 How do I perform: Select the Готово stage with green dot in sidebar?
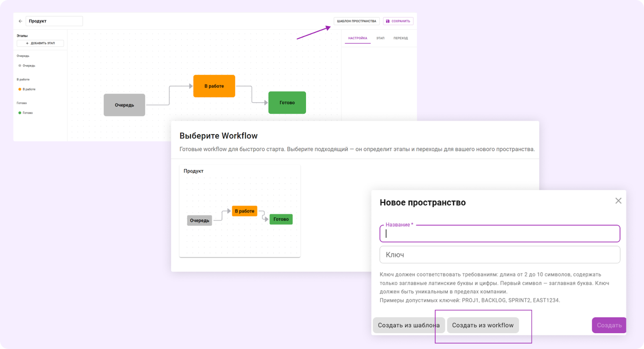point(27,113)
